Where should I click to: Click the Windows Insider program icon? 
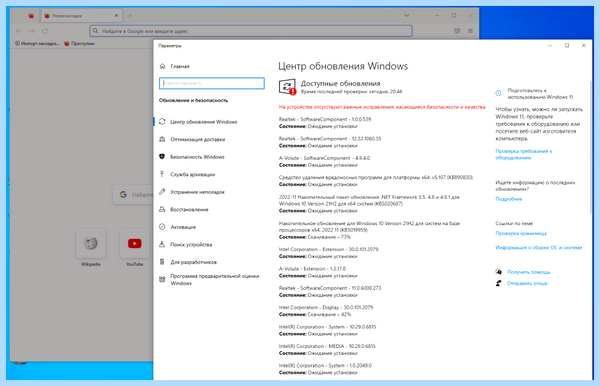coord(162,279)
